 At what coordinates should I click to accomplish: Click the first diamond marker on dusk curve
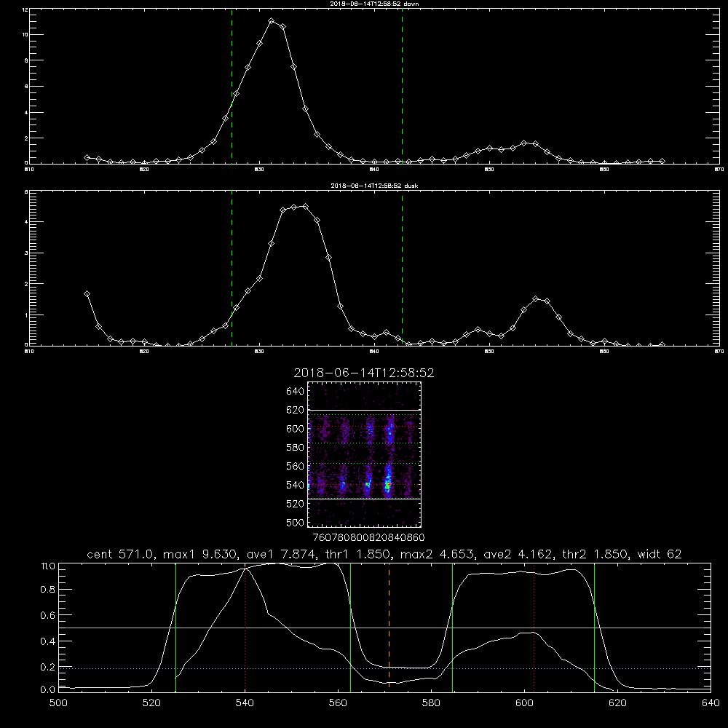click(87, 294)
